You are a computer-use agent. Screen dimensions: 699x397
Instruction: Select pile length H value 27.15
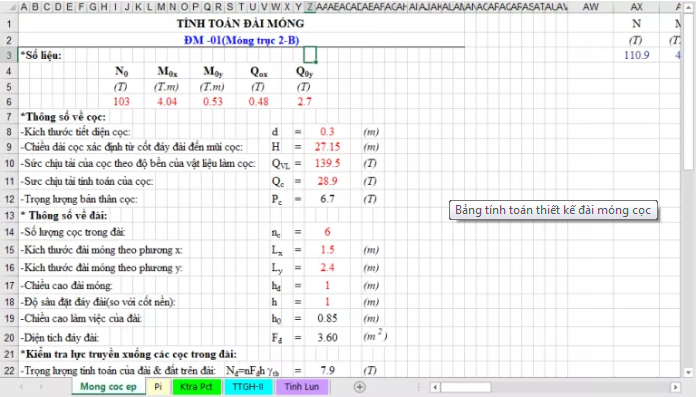tap(327, 147)
